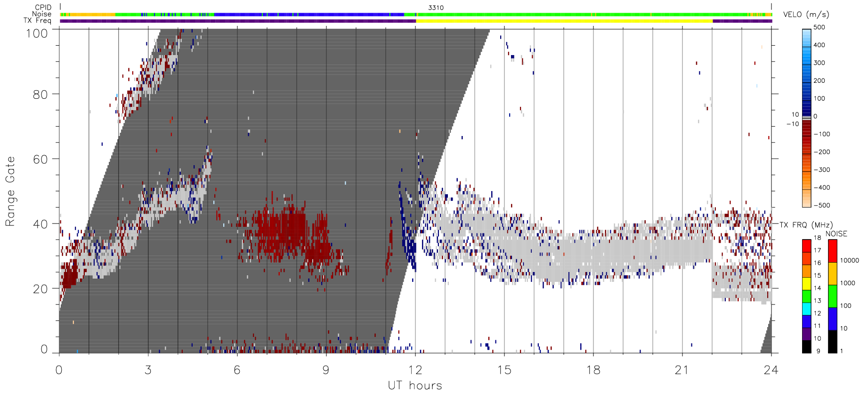Click the velocity colorbar -200 label
Screen dimensions: 868x400
(x=822, y=152)
